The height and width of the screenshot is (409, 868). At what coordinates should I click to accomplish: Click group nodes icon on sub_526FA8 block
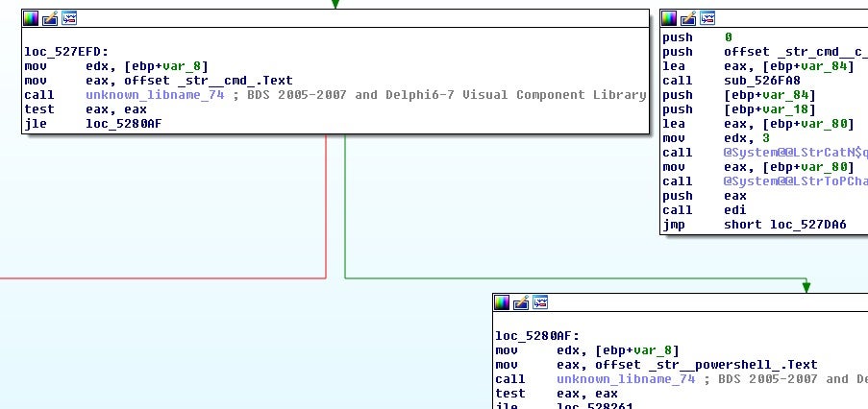[707, 18]
